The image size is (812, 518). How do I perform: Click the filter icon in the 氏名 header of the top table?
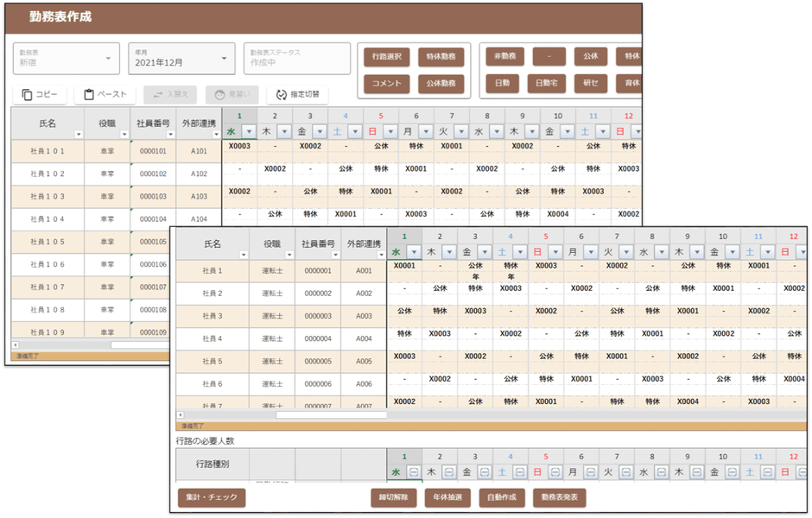[79, 135]
